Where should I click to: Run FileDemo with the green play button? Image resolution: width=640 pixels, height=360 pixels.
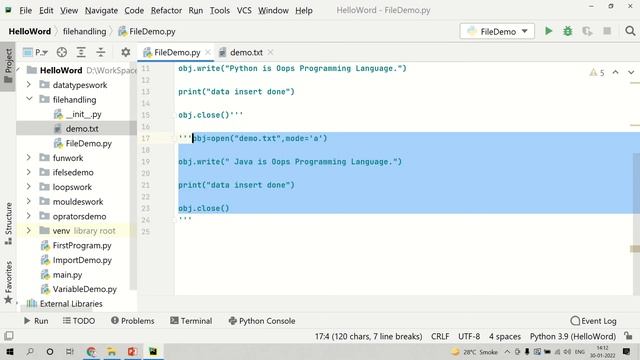point(548,31)
